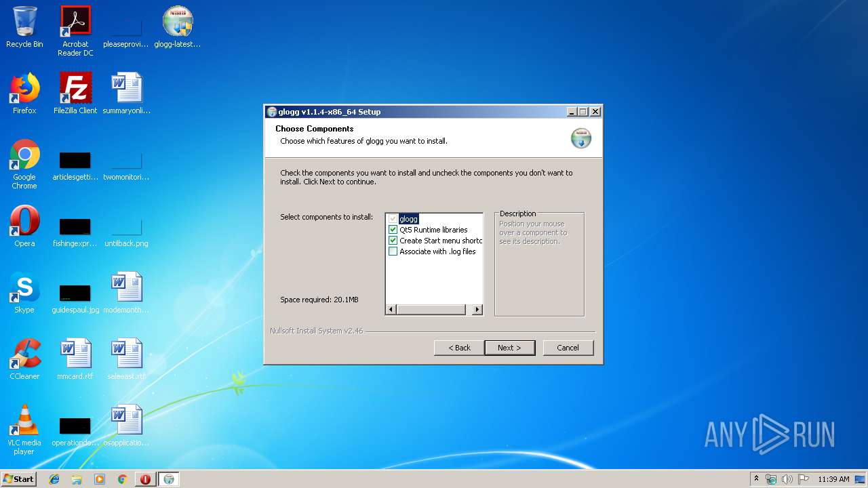This screenshot has height=488, width=868.
Task: Open the Recycle Bin desktop icon
Action: 24,27
